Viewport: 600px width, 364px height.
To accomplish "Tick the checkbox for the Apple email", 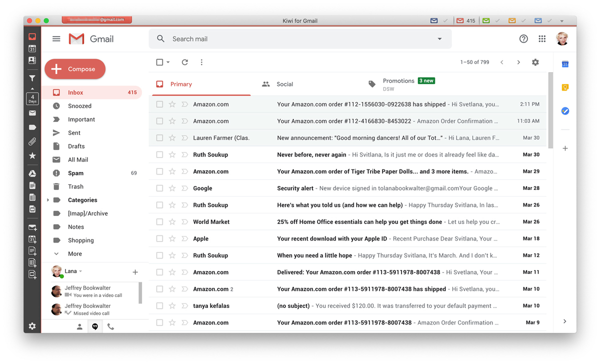I will [x=159, y=238].
